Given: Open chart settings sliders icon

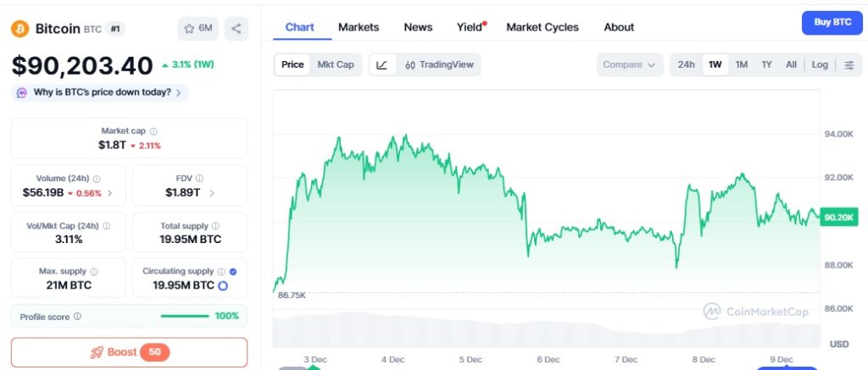Looking at the screenshot, I should (849, 64).
